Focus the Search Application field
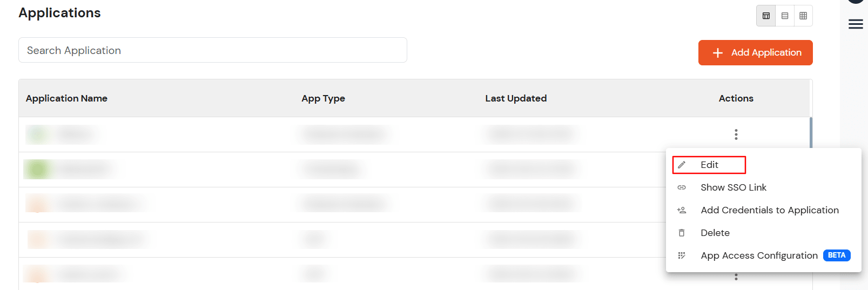The width and height of the screenshot is (868, 290). [x=213, y=50]
